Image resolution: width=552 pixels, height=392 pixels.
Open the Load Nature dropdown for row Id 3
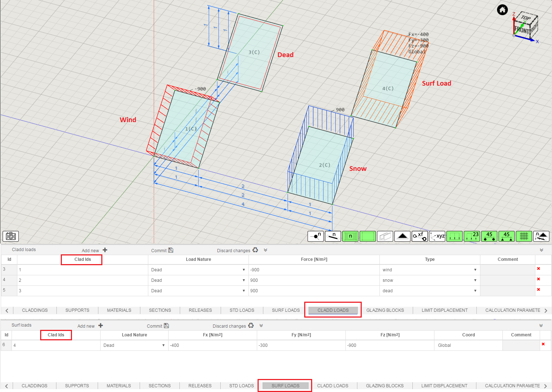243,270
